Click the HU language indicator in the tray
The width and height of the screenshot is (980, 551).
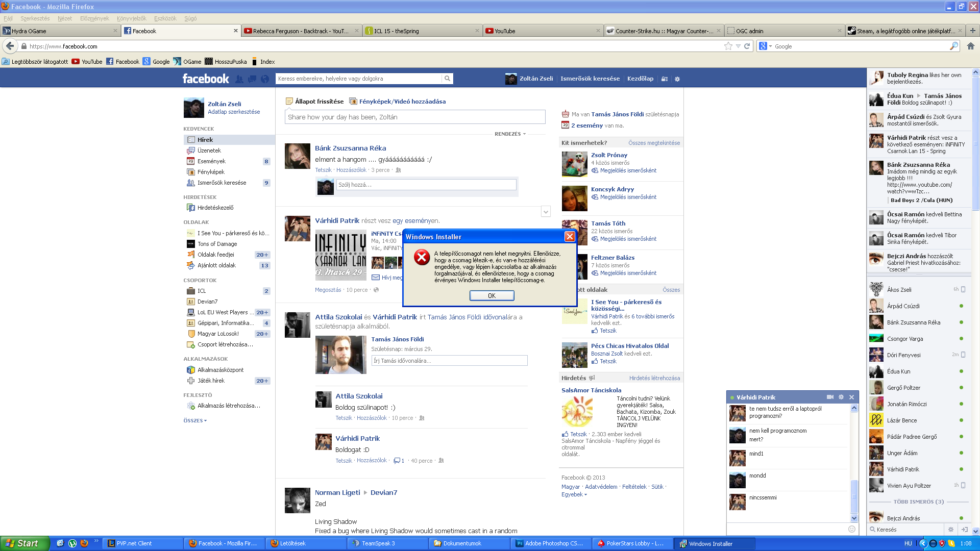click(x=908, y=543)
